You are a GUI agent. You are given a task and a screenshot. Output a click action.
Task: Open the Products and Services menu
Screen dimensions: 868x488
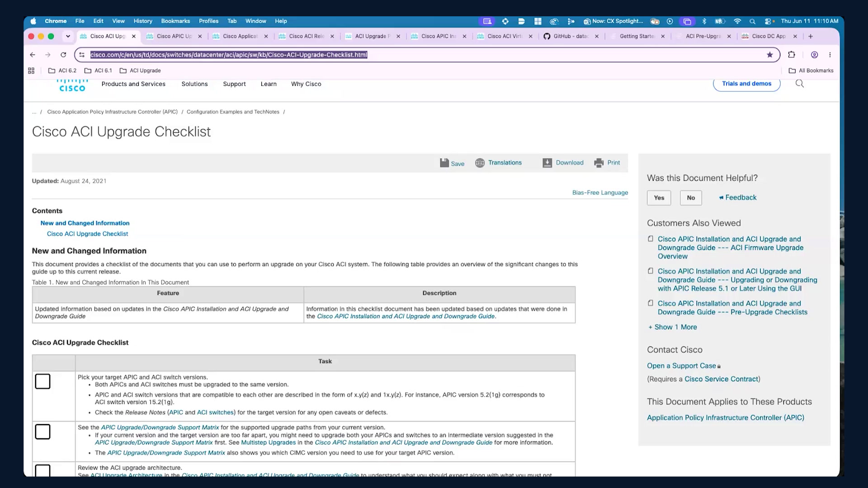click(133, 84)
